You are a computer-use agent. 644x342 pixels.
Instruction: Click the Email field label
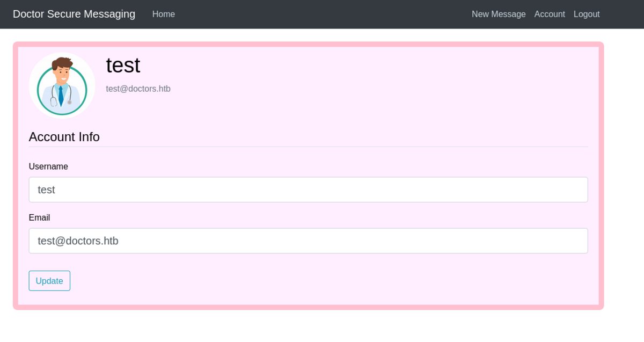pyautogui.click(x=39, y=217)
